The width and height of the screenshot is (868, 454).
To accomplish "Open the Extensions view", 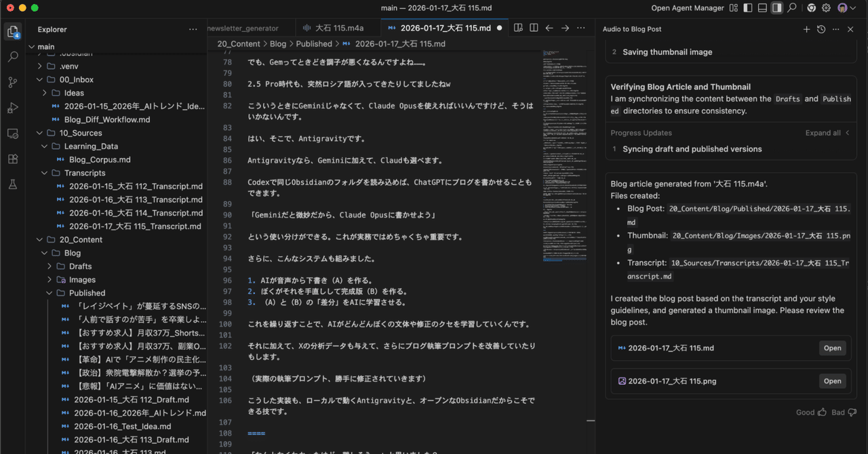I will tap(12, 159).
